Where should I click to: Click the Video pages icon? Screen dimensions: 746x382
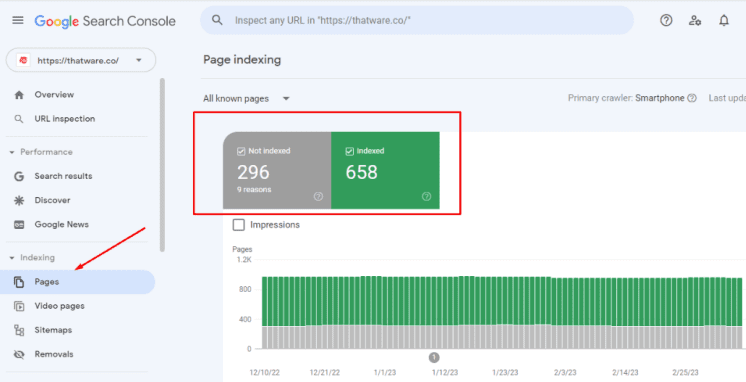click(x=19, y=306)
